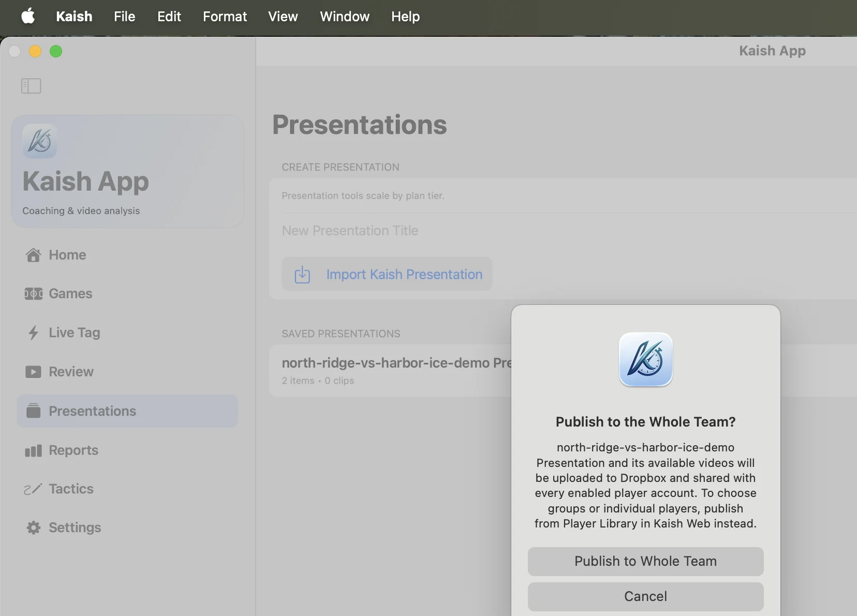This screenshot has height=616, width=857.
Task: Click the Tactics pencil icon
Action: tap(33, 489)
